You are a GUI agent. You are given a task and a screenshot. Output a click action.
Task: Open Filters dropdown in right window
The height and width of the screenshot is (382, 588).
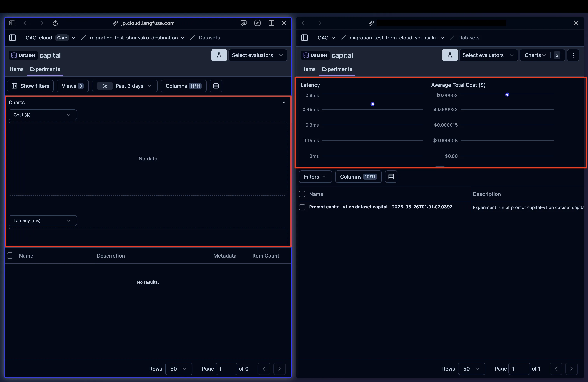point(315,177)
